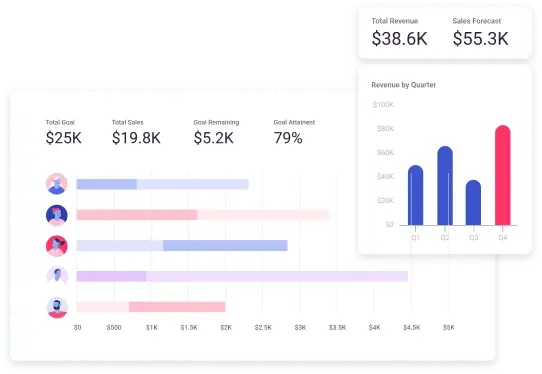The height and width of the screenshot is (374, 542).
Task: Click the second avatar with dark blue background
Action: (57, 215)
